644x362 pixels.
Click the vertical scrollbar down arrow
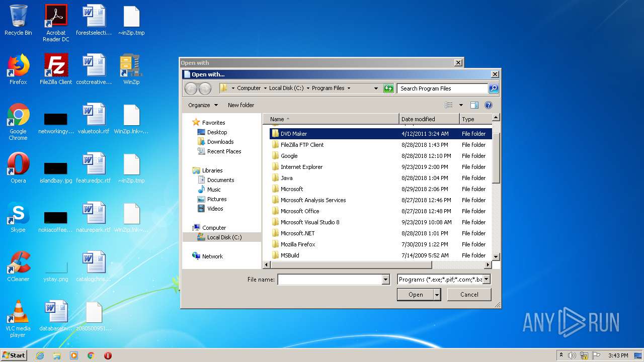click(496, 256)
